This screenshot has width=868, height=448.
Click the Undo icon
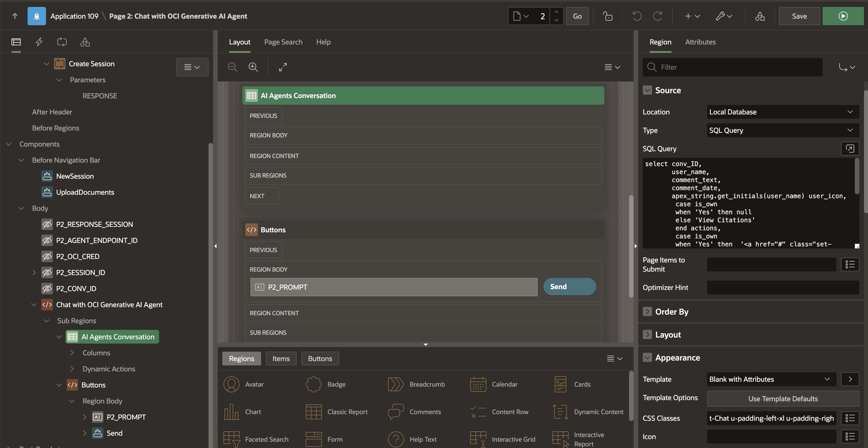636,16
